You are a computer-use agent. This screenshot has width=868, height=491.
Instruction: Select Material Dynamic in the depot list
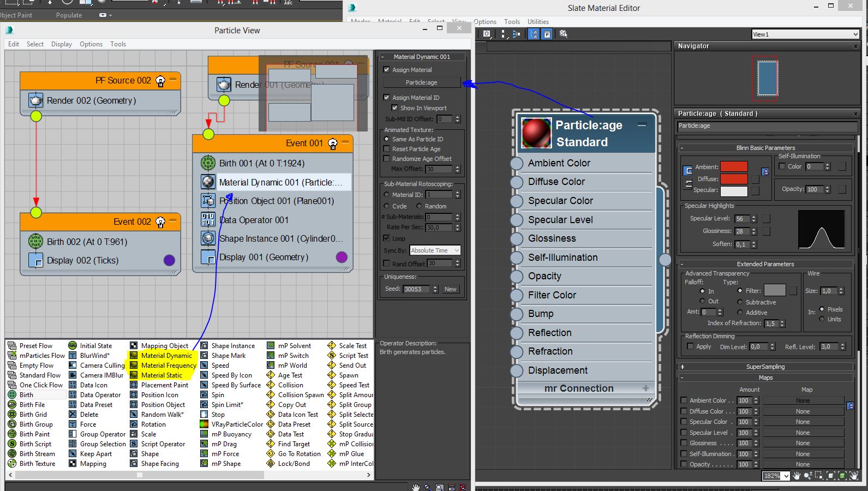166,356
